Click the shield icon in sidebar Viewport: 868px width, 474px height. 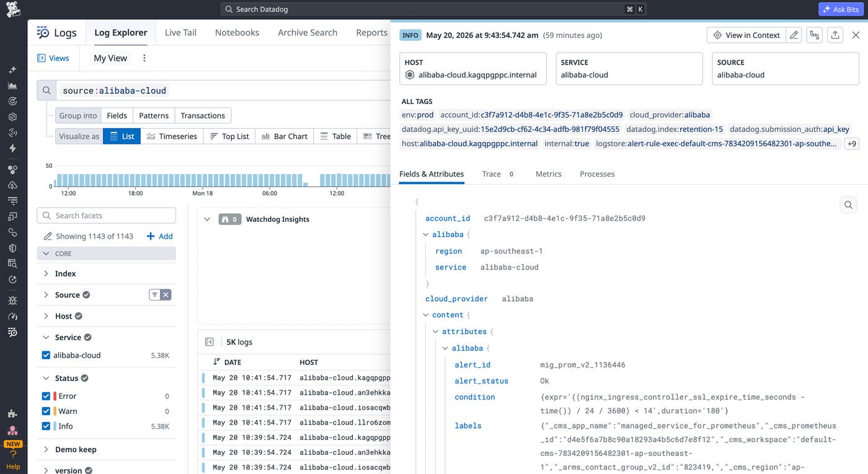[x=12, y=248]
